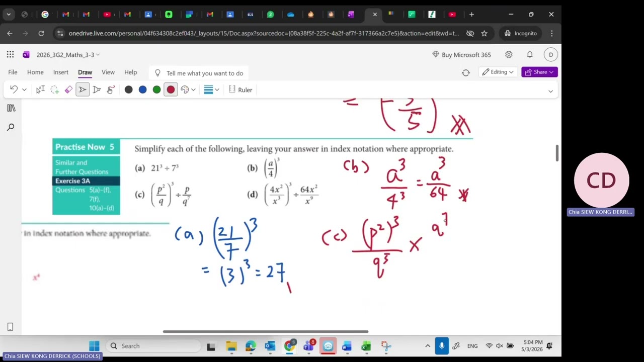This screenshot has height=362, width=644.
Task: Switch to the Insert tab
Action: click(61, 72)
